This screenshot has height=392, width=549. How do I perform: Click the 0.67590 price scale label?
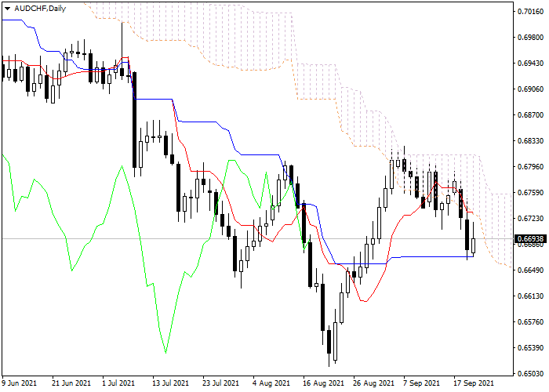[530, 193]
